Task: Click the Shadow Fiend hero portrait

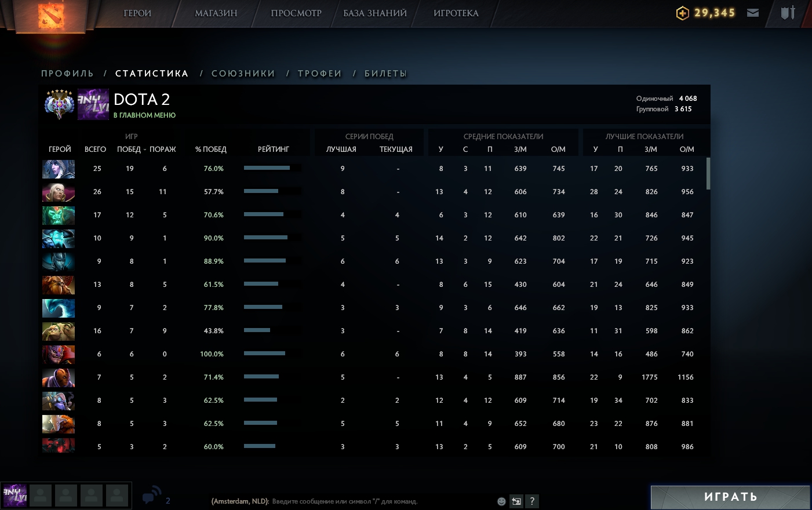Action: coord(59,445)
